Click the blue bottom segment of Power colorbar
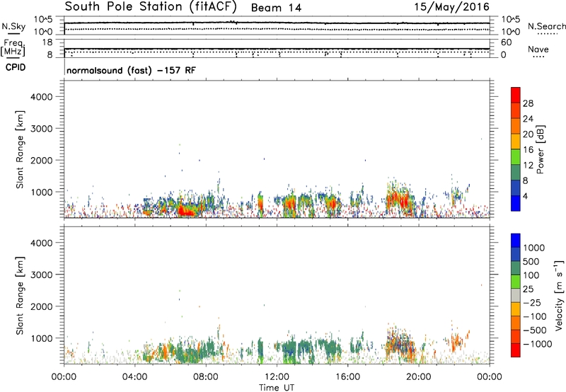The height and width of the screenshot is (392, 566). coord(516,203)
